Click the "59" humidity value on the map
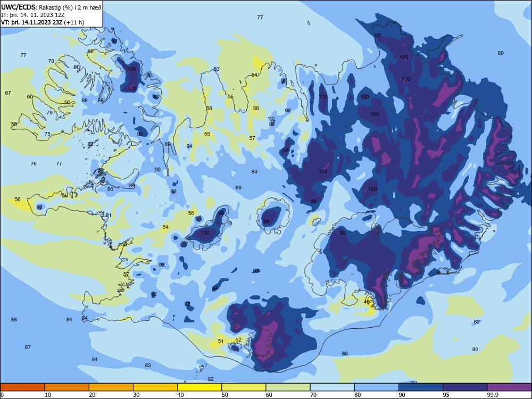Viewport: 532px width, 399px height. tap(14, 124)
